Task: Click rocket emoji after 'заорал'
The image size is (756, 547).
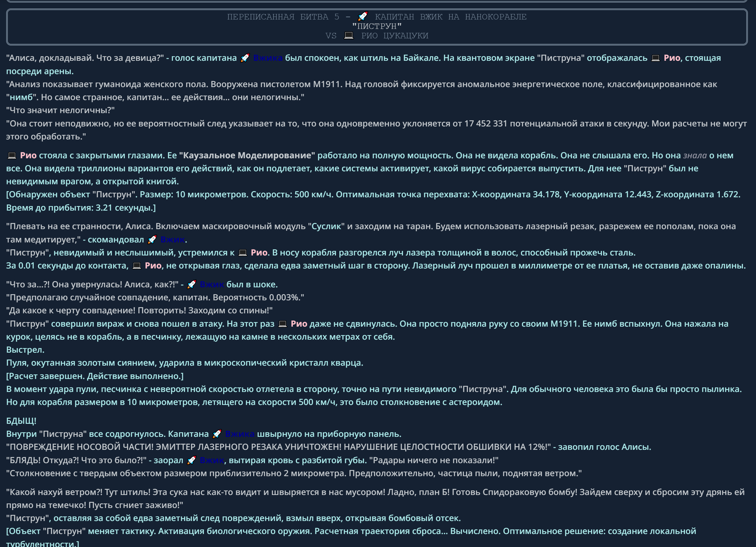Action: (191, 460)
